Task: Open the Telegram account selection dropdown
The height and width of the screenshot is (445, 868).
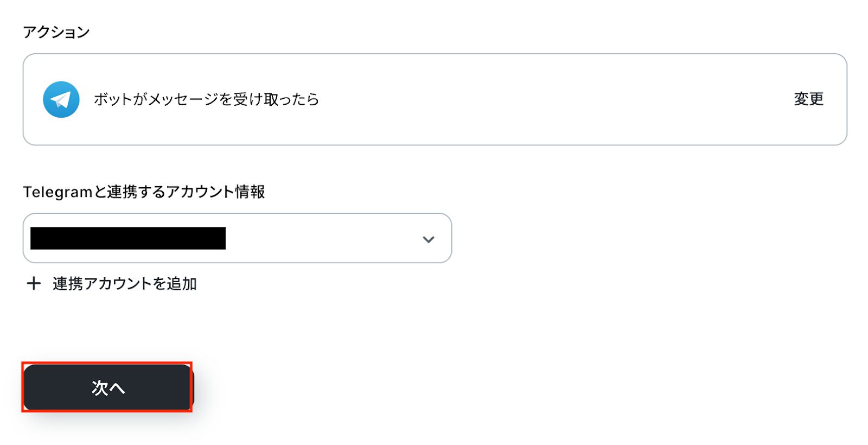Action: pos(237,238)
